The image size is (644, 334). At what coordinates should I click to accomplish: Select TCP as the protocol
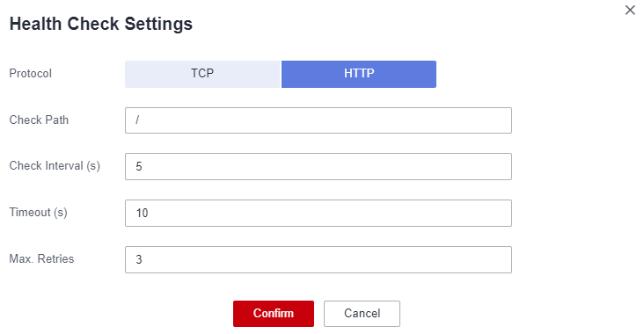[x=202, y=74]
